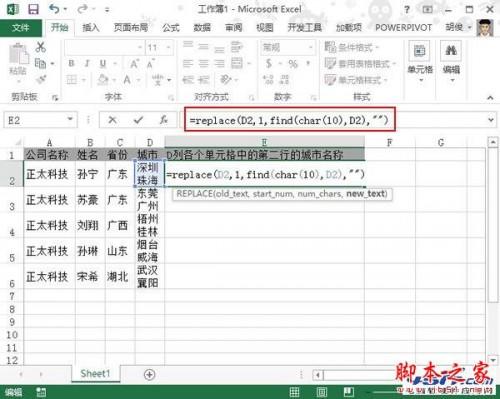
Task: Click the Save icon in quick access toolbar
Action: click(33, 9)
